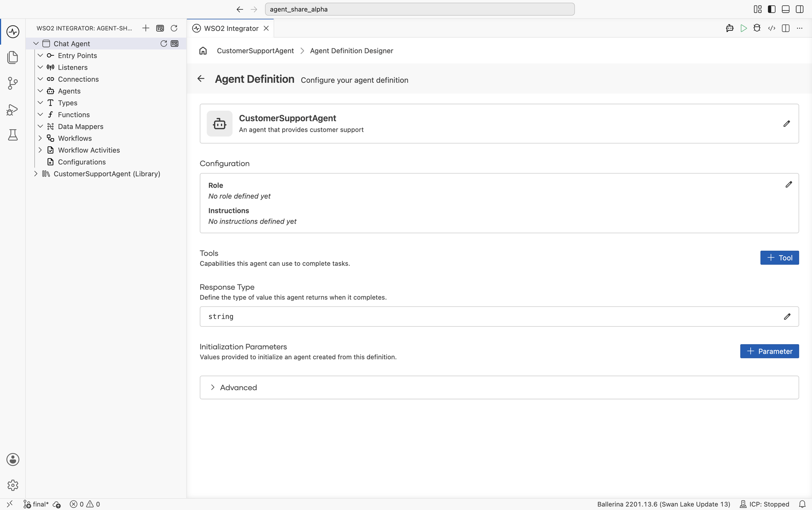The height and width of the screenshot is (510, 812).
Task: Edit Role and Instructions pencil icon
Action: (788, 184)
